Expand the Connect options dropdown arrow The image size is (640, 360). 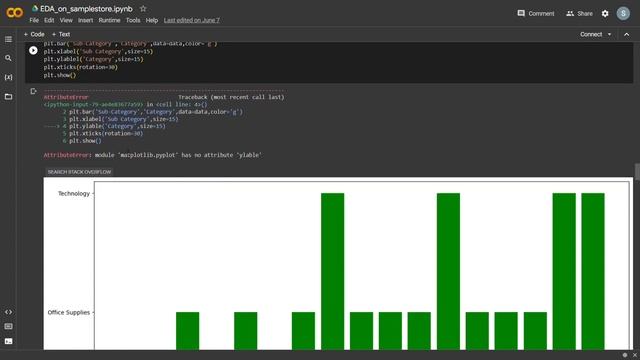[x=609, y=35]
